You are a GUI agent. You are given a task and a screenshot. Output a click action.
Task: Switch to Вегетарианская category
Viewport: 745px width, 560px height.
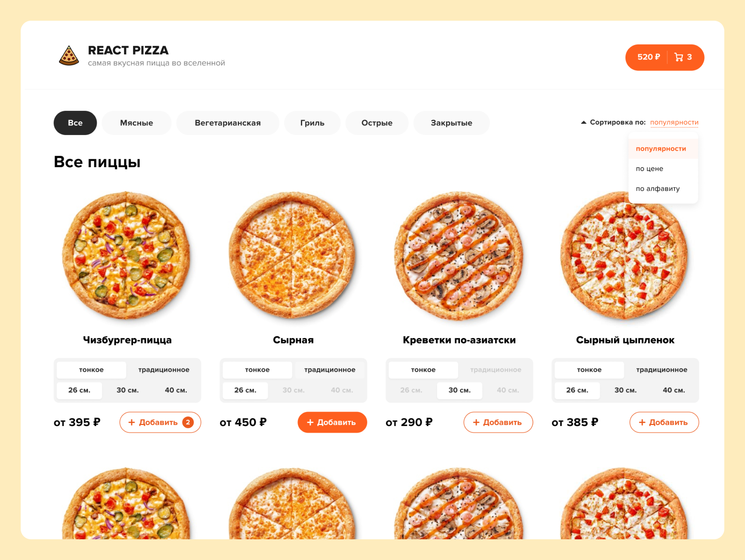[228, 123]
